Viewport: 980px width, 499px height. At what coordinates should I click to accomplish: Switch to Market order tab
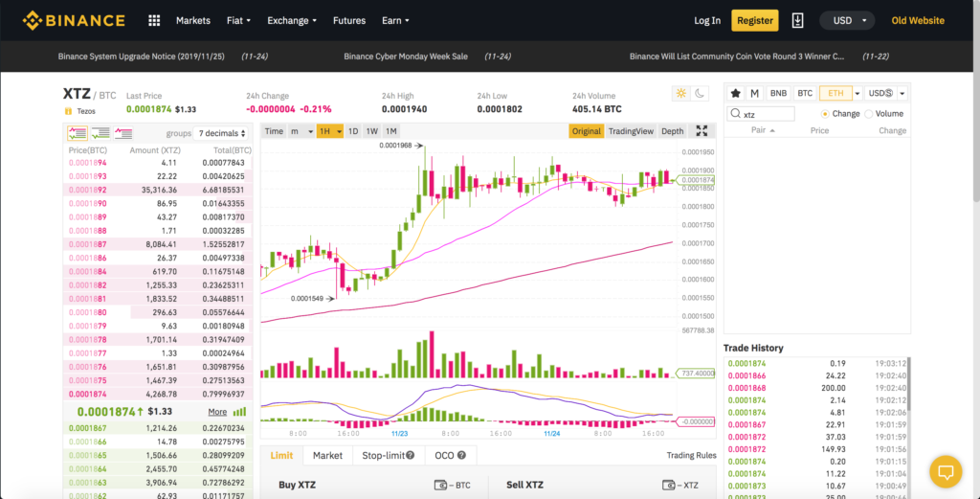327,455
